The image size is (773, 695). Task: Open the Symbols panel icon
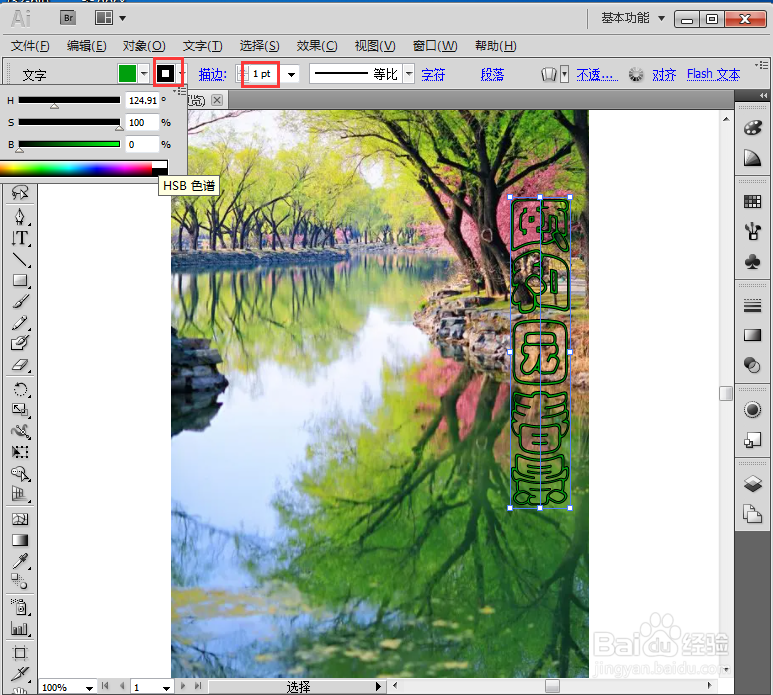point(752,261)
